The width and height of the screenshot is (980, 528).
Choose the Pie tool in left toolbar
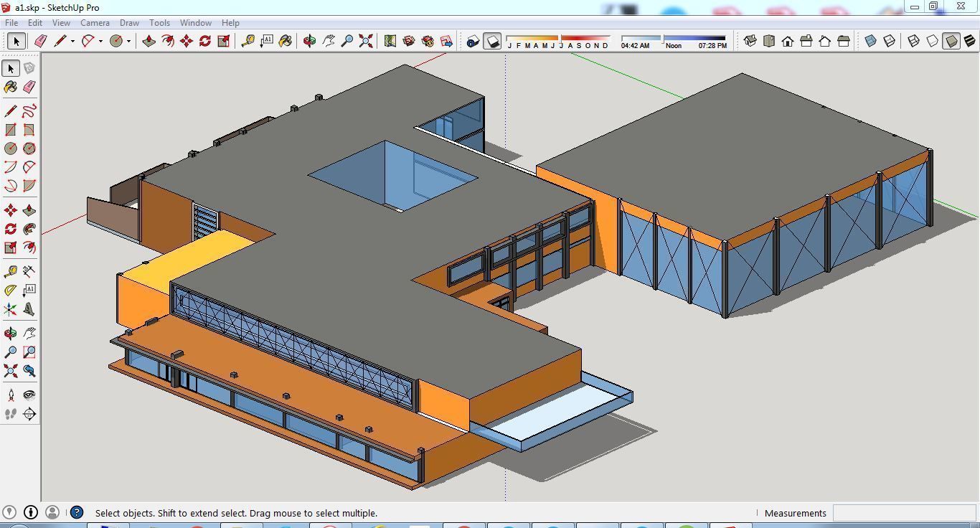(29, 186)
